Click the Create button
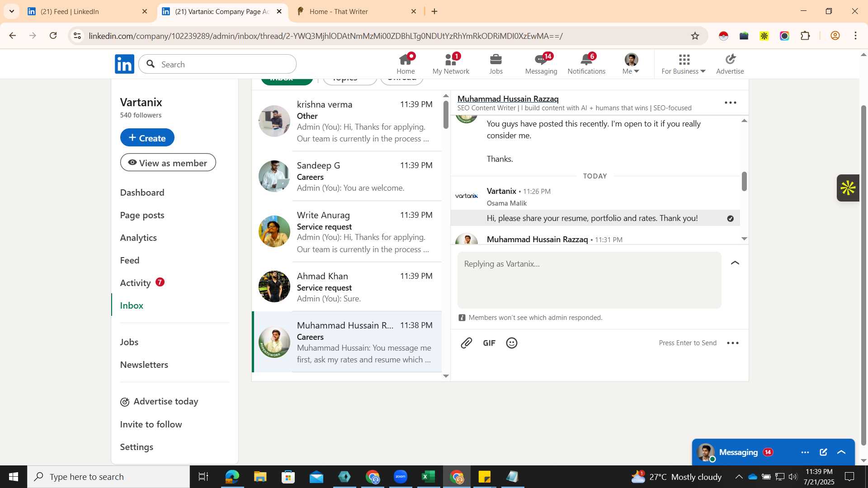 click(x=147, y=138)
